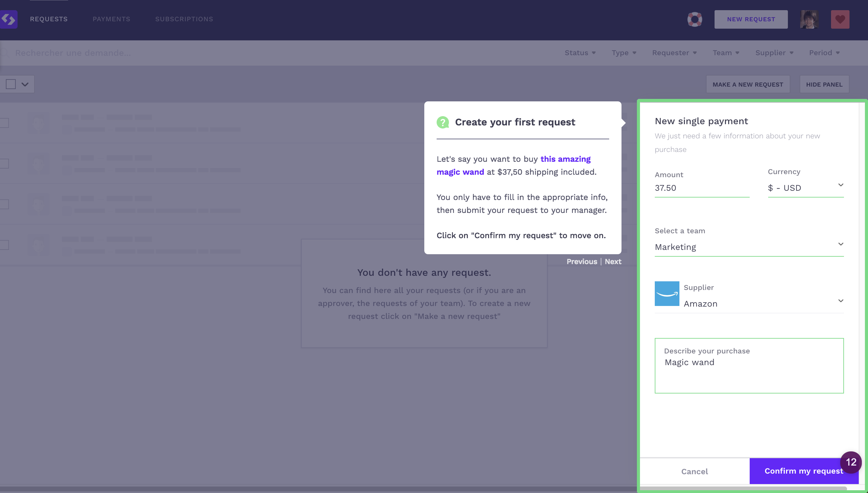The image size is (868, 493).
Task: Click Confirm my request button
Action: pyautogui.click(x=804, y=471)
